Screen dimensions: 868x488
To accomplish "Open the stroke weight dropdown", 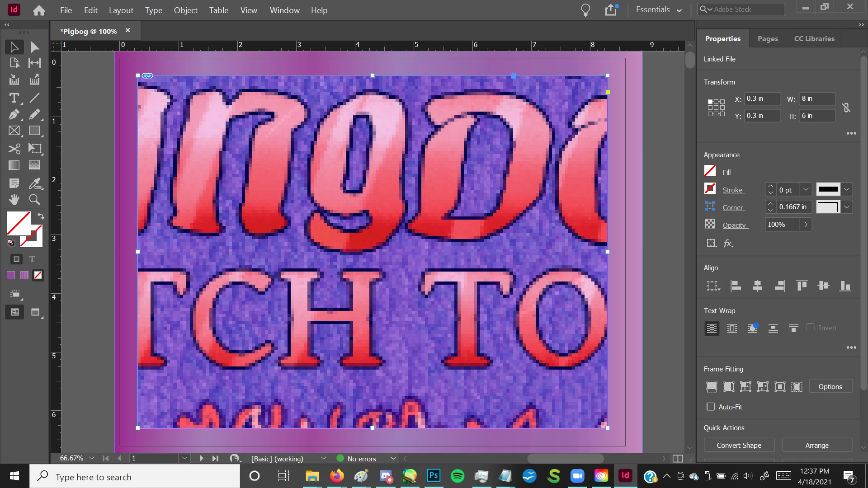I will tap(806, 190).
